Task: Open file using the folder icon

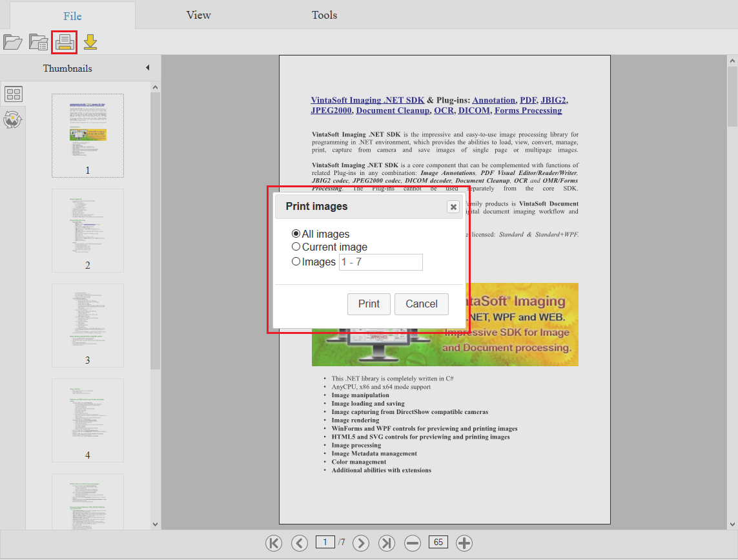Action: [13, 42]
